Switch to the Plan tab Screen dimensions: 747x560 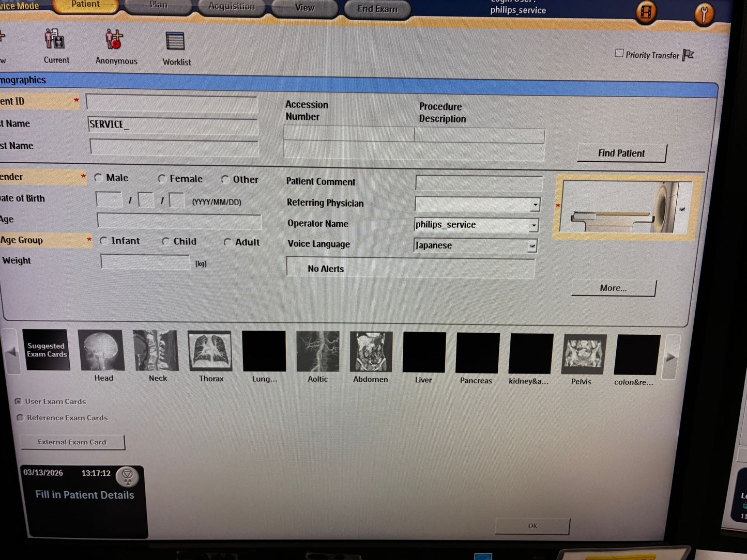(158, 6)
